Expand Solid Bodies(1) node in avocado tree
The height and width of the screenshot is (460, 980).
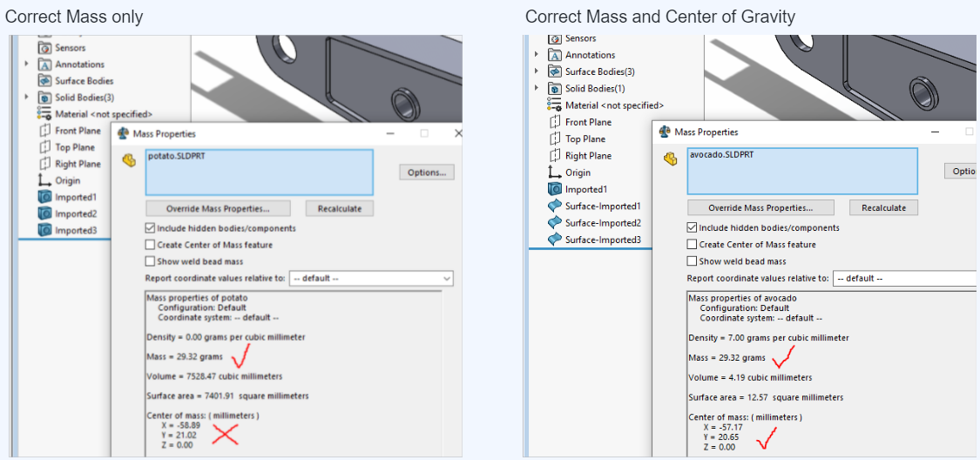pos(537,87)
